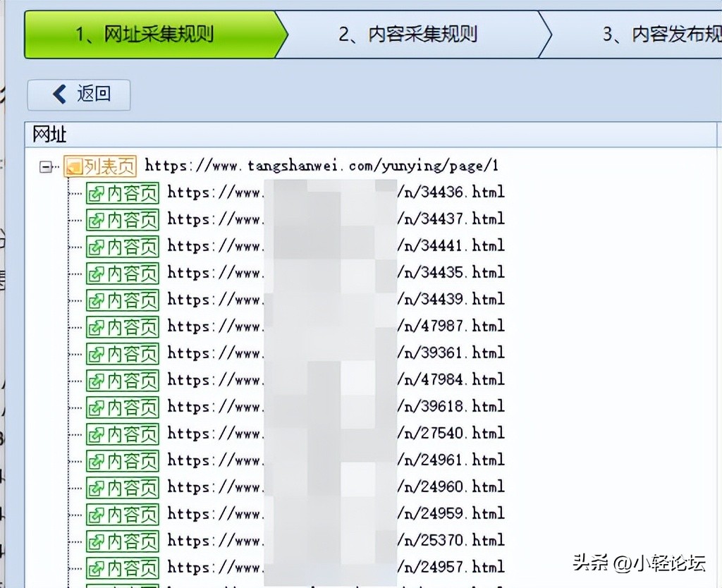
Task: Click 内容页 icon for 34439.html
Action: pyautogui.click(x=123, y=300)
